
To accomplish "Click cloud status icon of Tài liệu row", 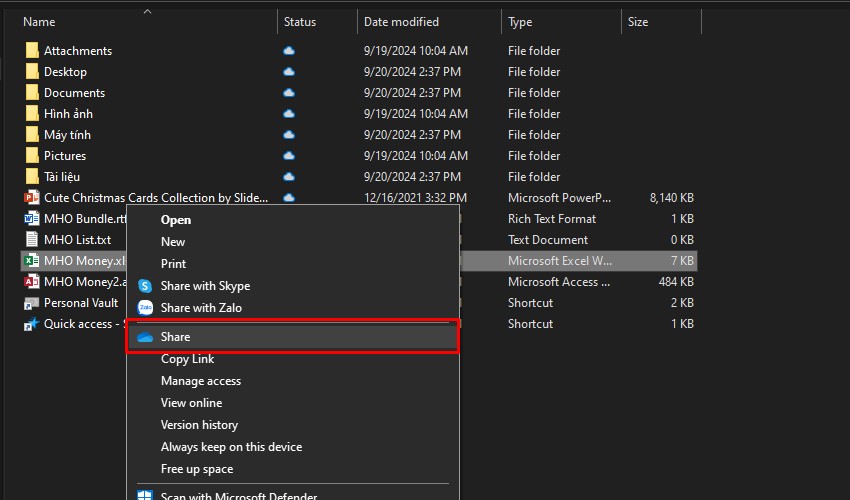I will pos(289,177).
